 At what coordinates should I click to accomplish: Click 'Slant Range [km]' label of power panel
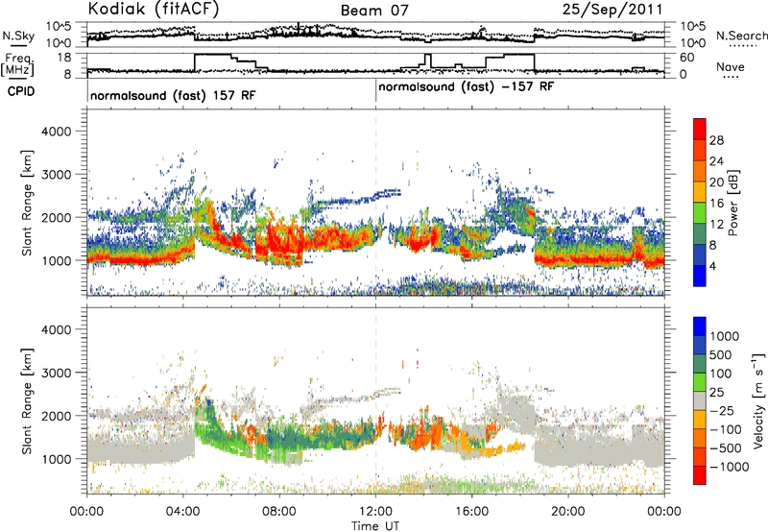(x=27, y=203)
